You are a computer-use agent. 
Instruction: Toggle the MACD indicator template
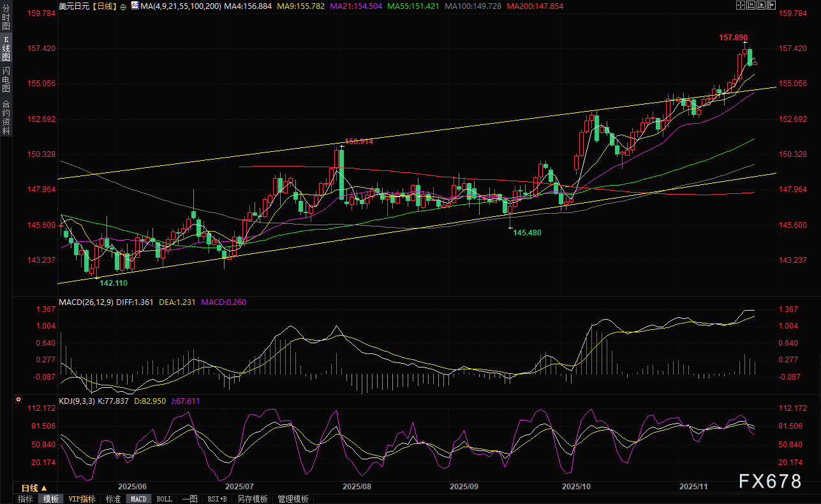tap(138, 499)
